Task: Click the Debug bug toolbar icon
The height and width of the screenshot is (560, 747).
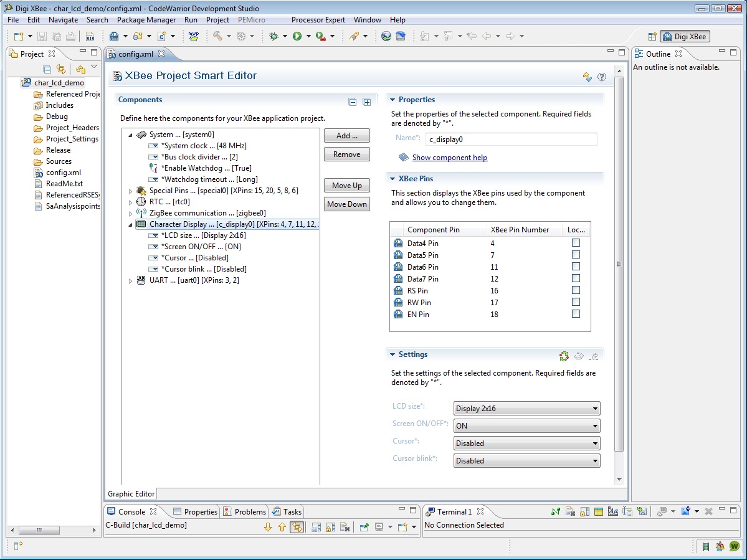Action: pos(274,36)
